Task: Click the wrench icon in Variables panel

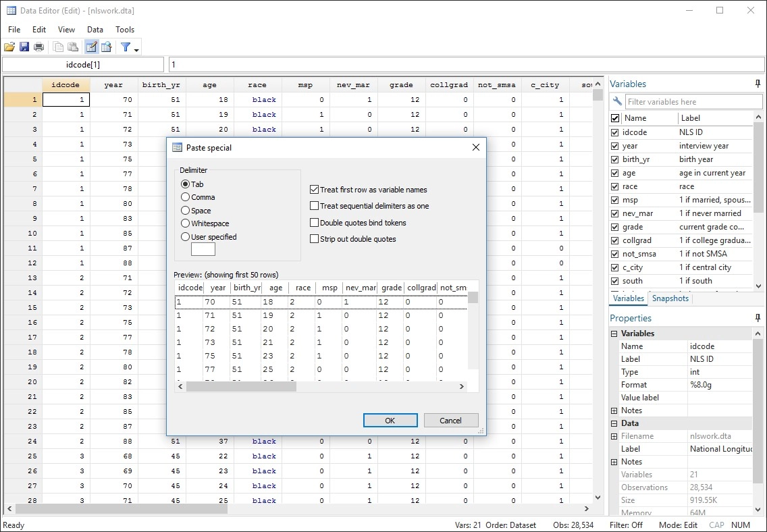Action: (616, 102)
